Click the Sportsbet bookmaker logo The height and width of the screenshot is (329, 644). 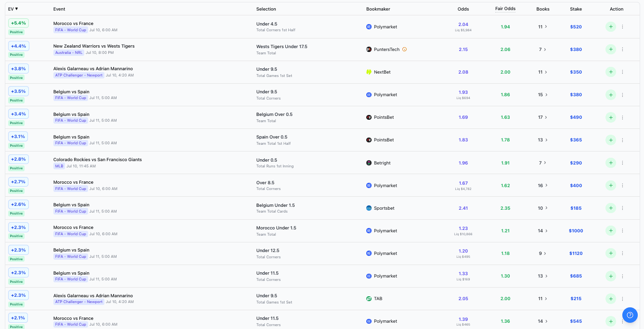[x=369, y=208]
